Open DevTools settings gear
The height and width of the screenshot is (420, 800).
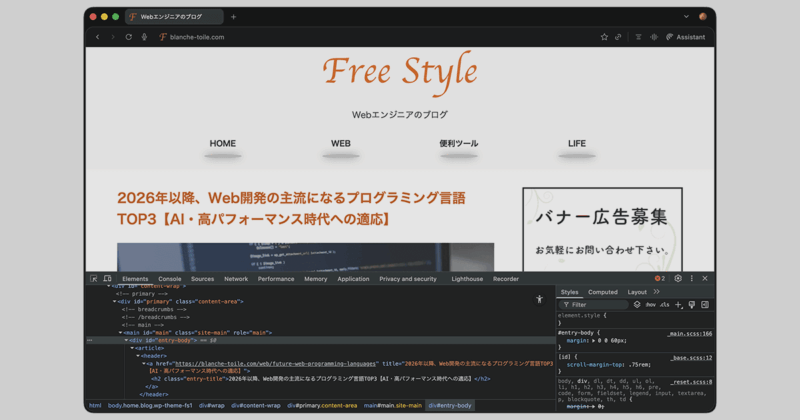[x=678, y=278]
